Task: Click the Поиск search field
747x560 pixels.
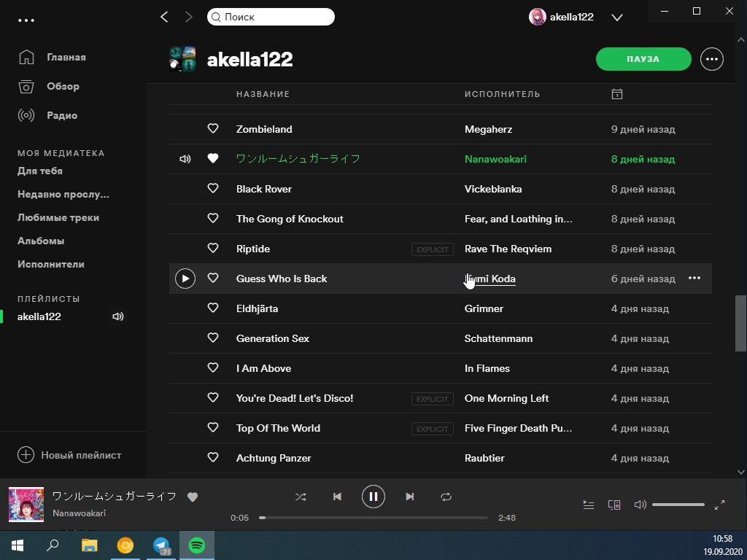Action: point(271,17)
